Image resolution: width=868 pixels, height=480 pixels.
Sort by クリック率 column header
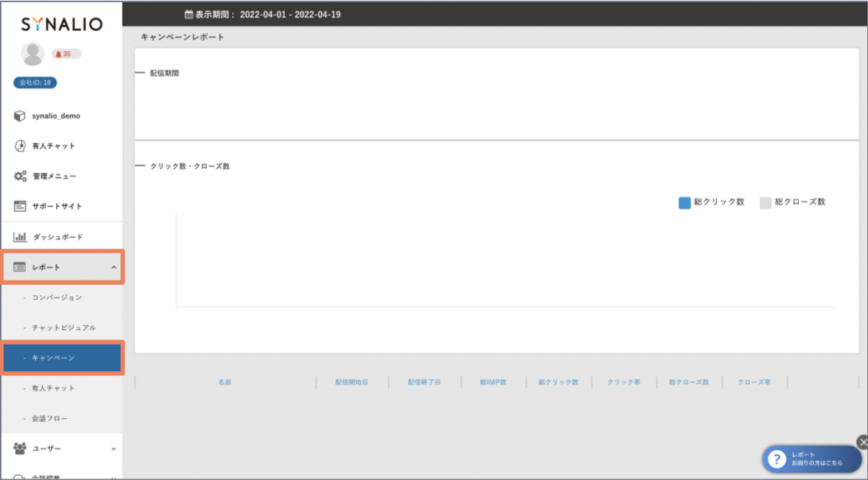pyautogui.click(x=624, y=382)
